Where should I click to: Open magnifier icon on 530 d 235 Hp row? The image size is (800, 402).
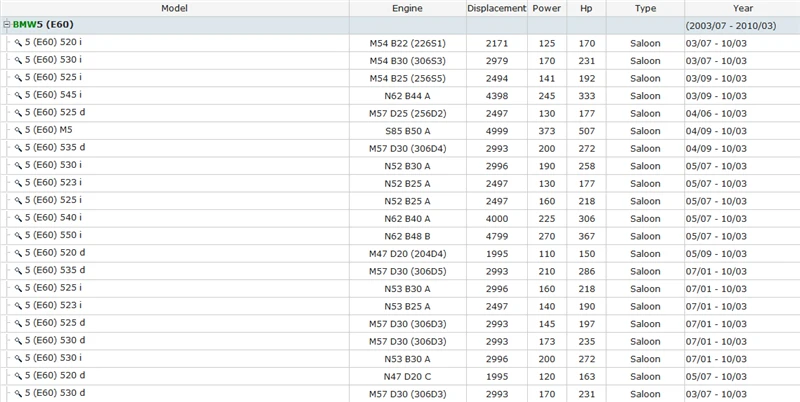tap(18, 341)
